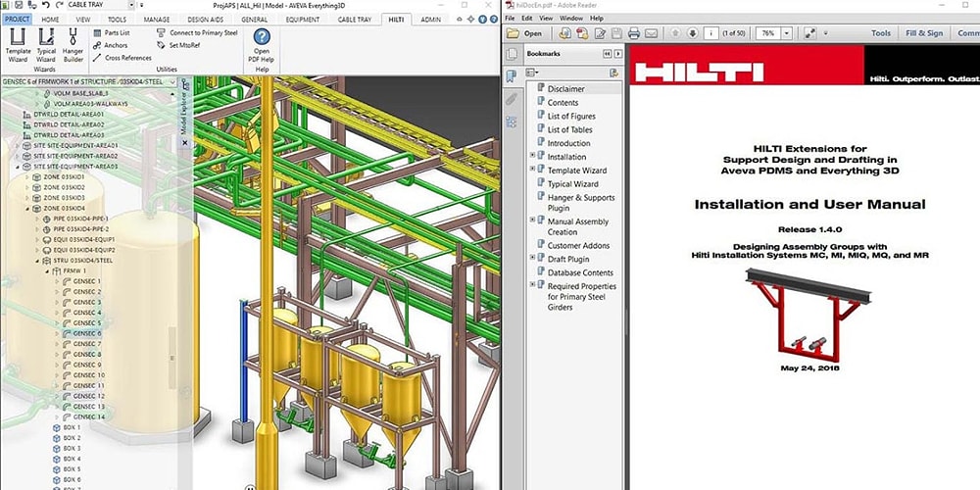Collapse the FRMW 1 tree node
980x490 pixels.
47,271
